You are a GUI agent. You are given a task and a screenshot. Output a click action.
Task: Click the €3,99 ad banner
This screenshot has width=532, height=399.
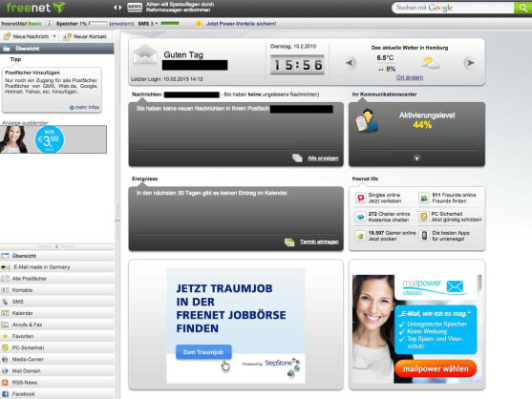53,139
